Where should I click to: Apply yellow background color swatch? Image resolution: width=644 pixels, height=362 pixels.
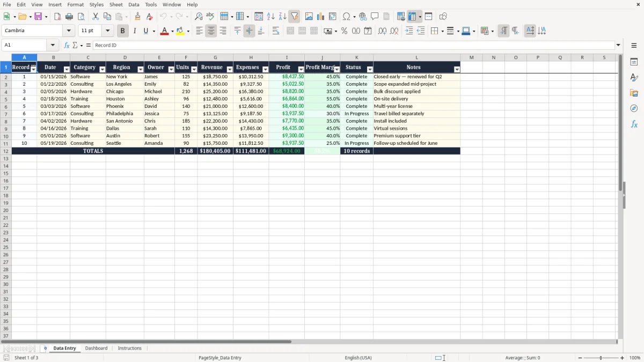pos(180,31)
